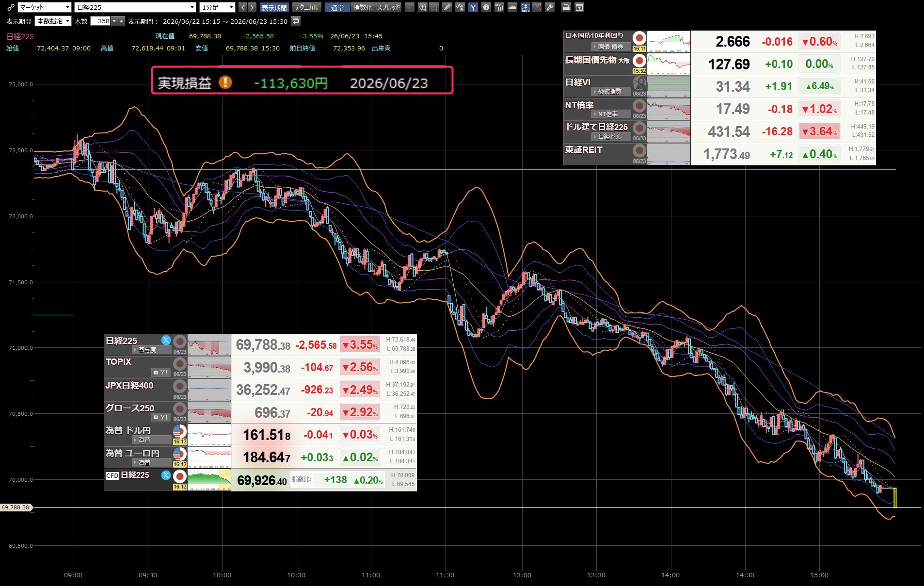Select the pencil drawing tool icon
The width and height of the screenshot is (924, 586).
point(447,7)
